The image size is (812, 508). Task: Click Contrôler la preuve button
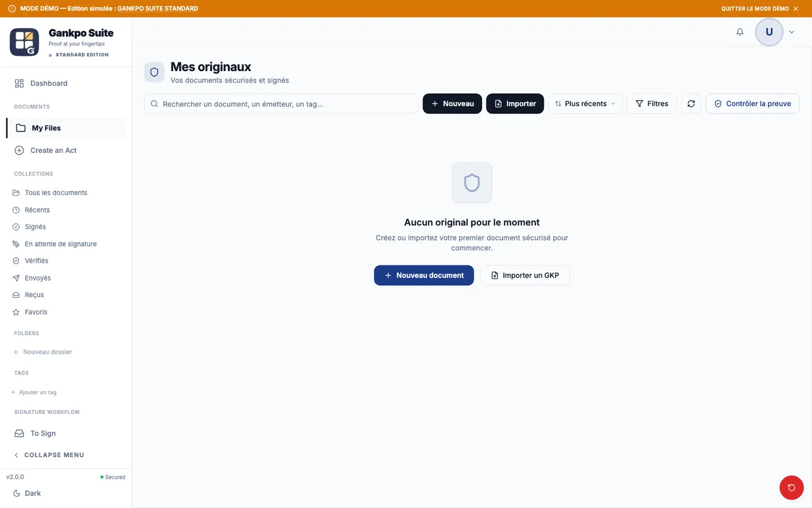tap(752, 104)
